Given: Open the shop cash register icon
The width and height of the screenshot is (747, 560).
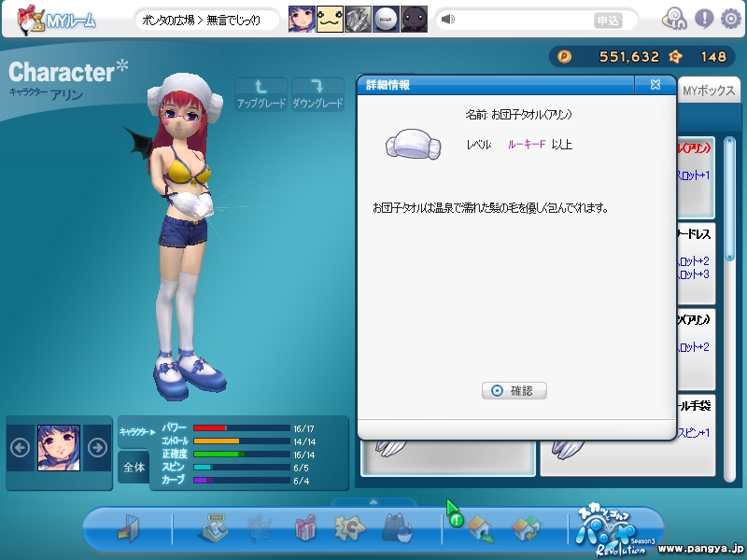Looking at the screenshot, I should (x=212, y=527).
